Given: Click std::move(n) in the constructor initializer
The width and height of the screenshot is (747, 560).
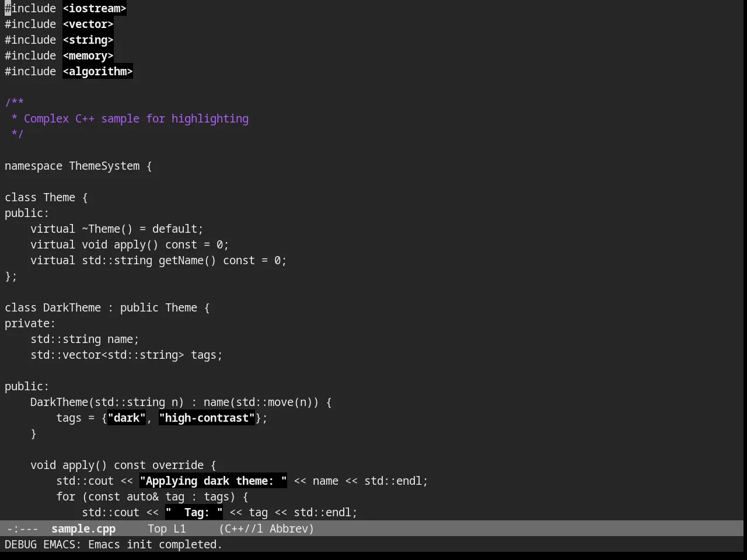Looking at the screenshot, I should click(274, 402).
